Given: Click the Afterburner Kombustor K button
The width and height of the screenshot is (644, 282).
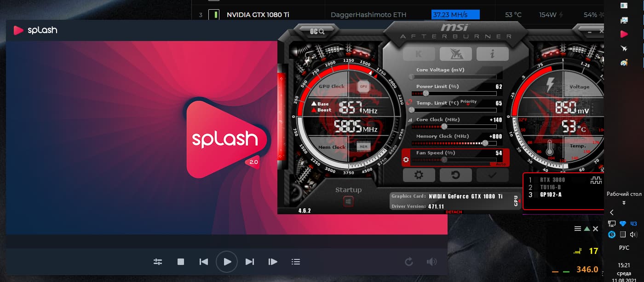Looking at the screenshot, I should (419, 54).
